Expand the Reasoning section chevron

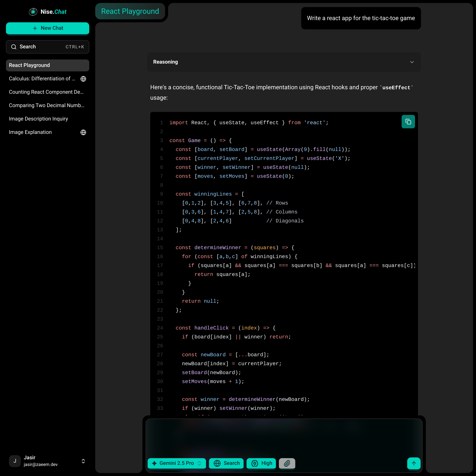click(x=412, y=62)
